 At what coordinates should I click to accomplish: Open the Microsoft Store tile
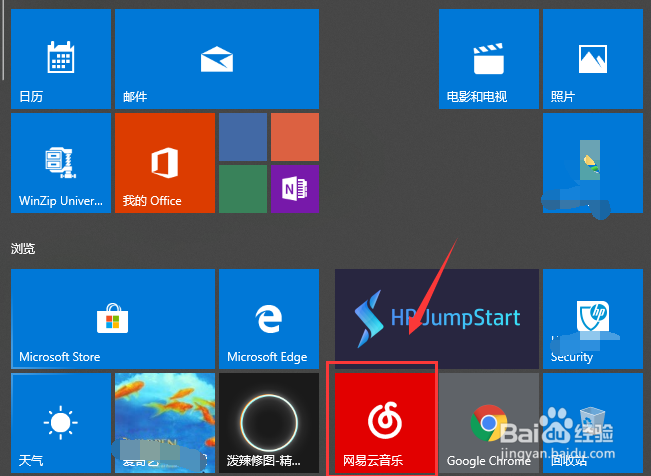click(113, 319)
